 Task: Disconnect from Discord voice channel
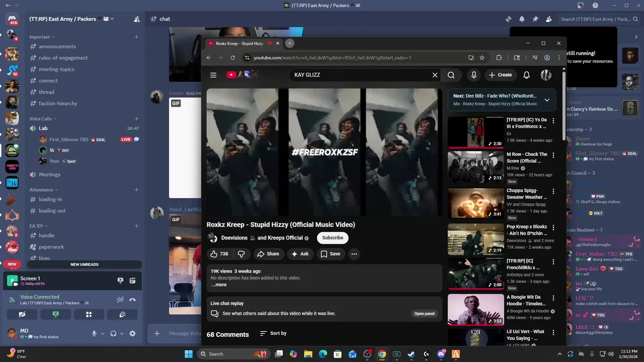(x=132, y=300)
